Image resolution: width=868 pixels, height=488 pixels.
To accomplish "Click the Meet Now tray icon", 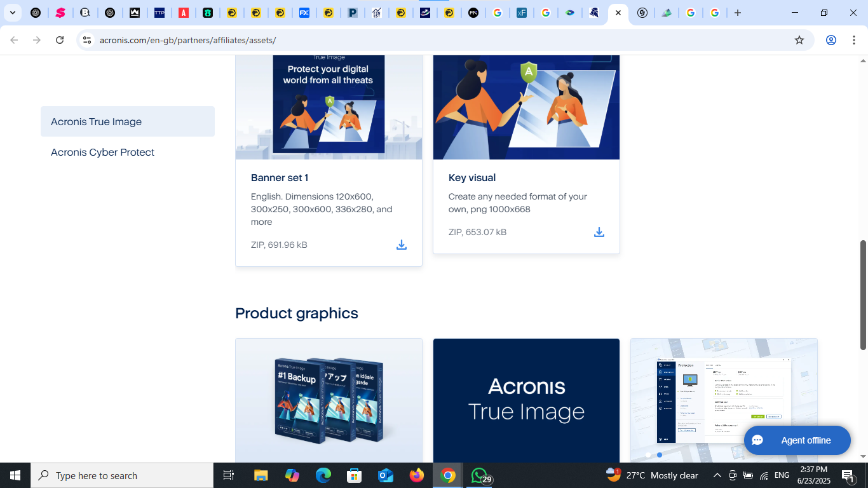I will tap(733, 475).
